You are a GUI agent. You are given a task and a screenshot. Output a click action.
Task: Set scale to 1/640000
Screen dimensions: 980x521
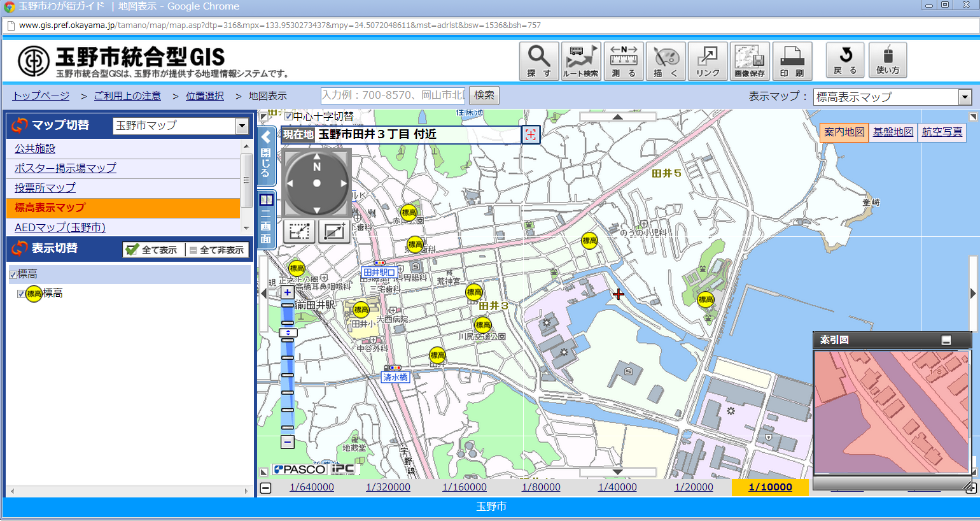tap(312, 487)
